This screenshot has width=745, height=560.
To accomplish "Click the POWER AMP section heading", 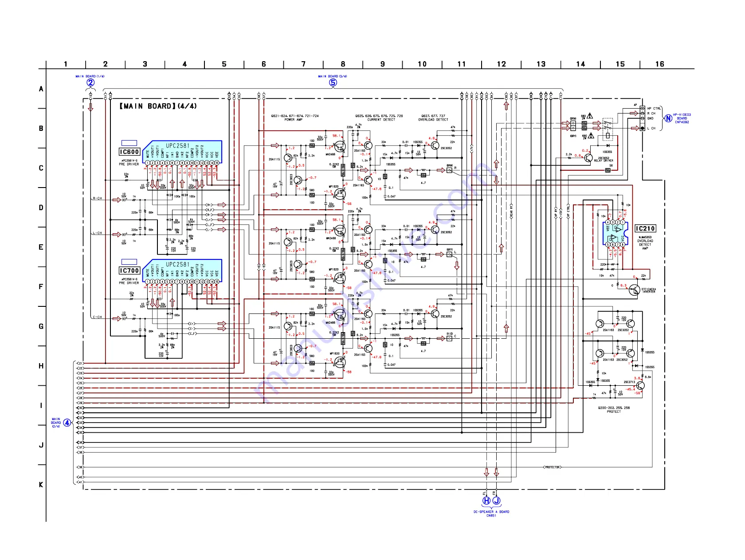I will (x=293, y=120).
